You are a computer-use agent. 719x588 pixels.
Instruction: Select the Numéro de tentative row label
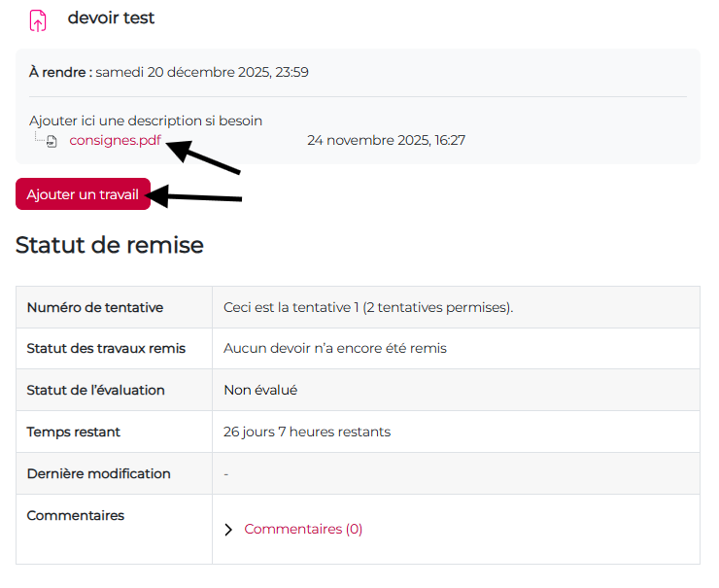[94, 307]
